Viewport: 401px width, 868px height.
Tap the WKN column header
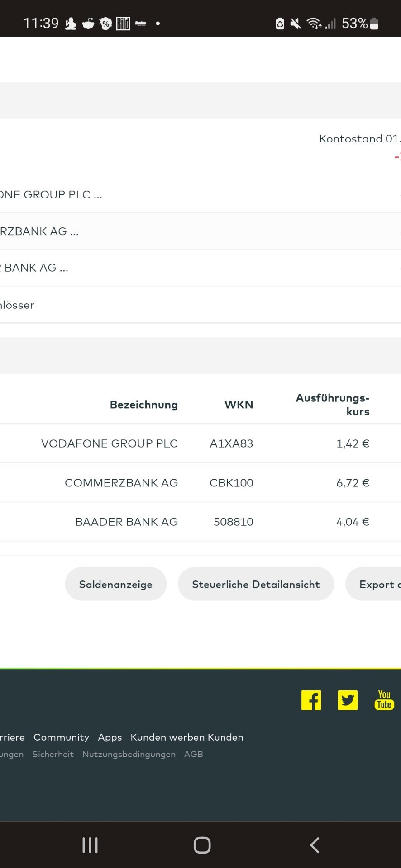pyautogui.click(x=239, y=405)
